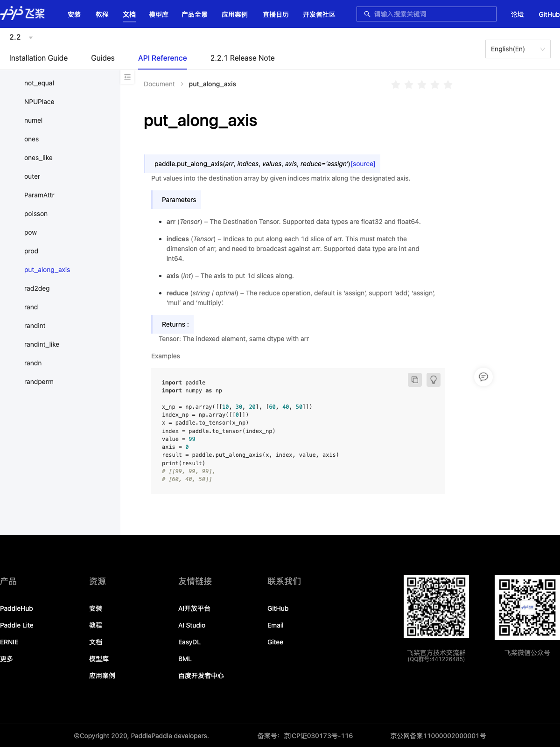The width and height of the screenshot is (560, 747).
Task: Open BML footer link
Action: point(185,659)
